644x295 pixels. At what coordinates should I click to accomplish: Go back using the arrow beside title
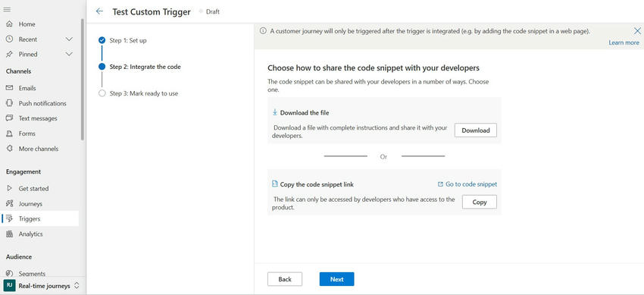coord(99,11)
